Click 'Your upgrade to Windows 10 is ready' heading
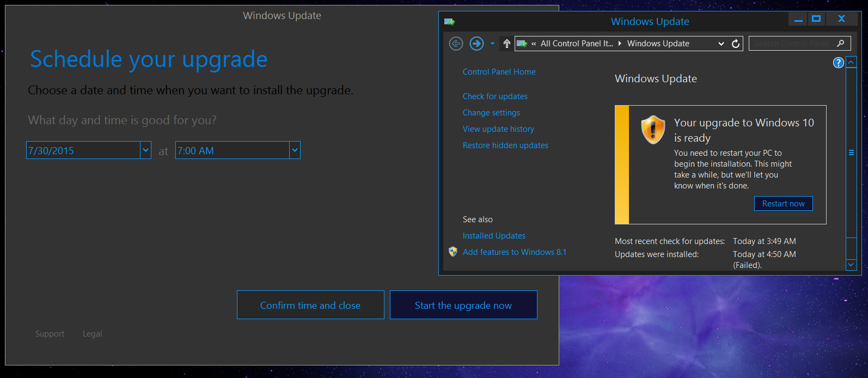The image size is (868, 378). tap(744, 130)
